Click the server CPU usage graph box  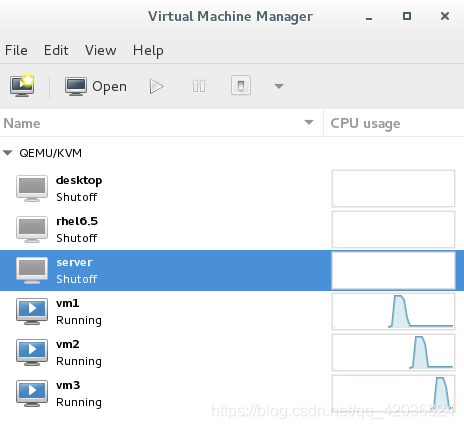[393, 270]
